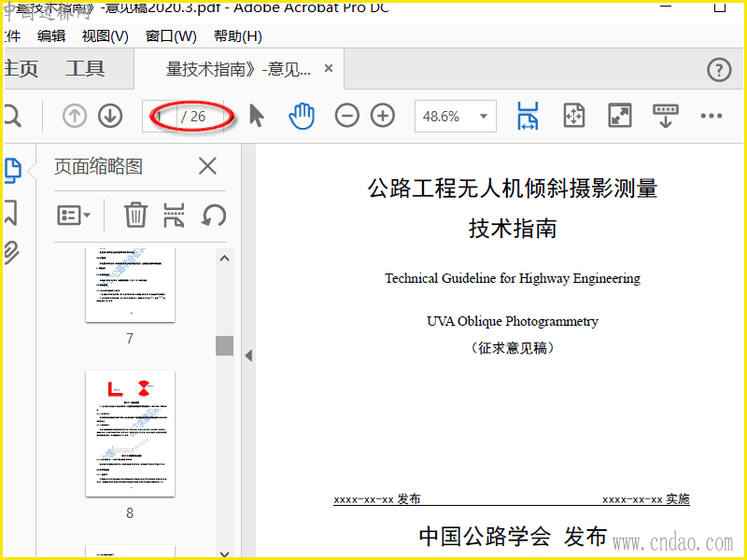The image size is (747, 560).
Task: Click thumbnail scrollbar up arrow
Action: point(225,259)
